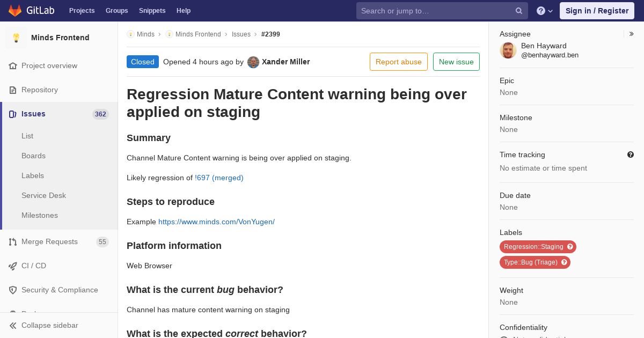Click the Collapse sidebar double-chevron icon
The height and width of the screenshot is (338, 644).
tap(13, 325)
